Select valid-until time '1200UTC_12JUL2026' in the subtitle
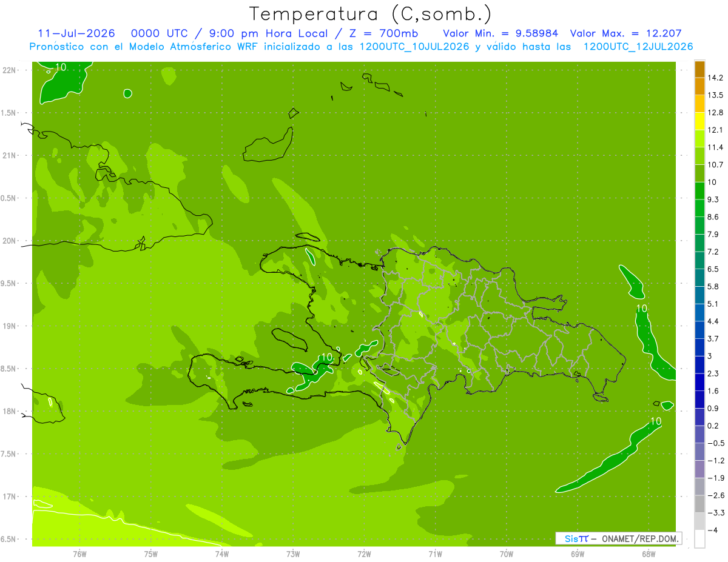The height and width of the screenshot is (562, 728). pos(638,47)
